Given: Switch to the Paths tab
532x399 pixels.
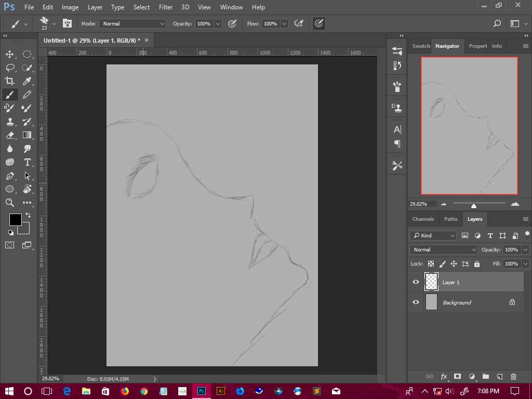Looking at the screenshot, I should (x=450, y=219).
